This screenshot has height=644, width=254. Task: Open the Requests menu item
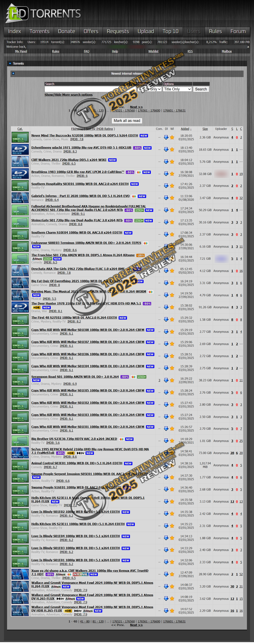118,31
